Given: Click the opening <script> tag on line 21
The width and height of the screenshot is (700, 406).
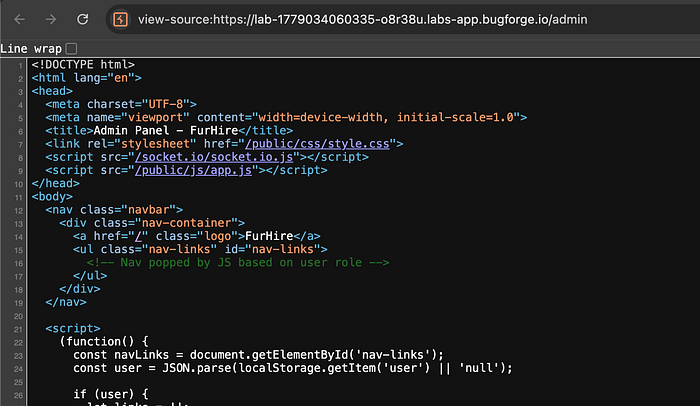Looking at the screenshot, I should click(x=73, y=329).
